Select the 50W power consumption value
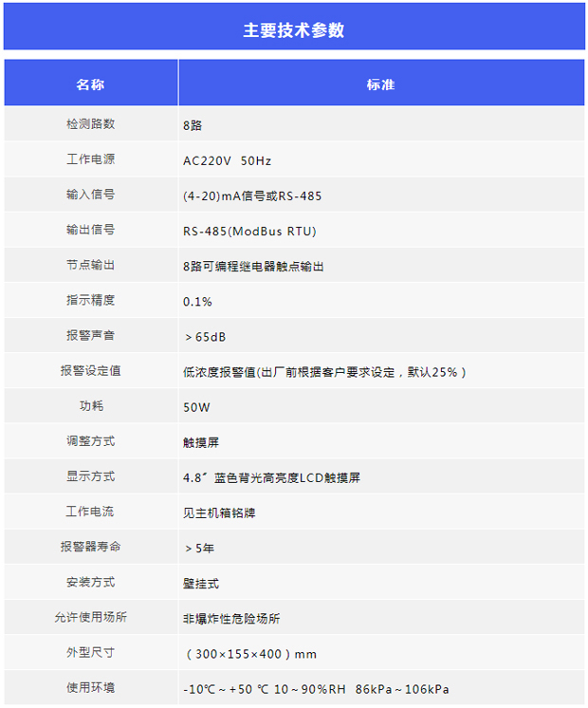Image resolution: width=588 pixels, height=708 pixels. coord(196,407)
